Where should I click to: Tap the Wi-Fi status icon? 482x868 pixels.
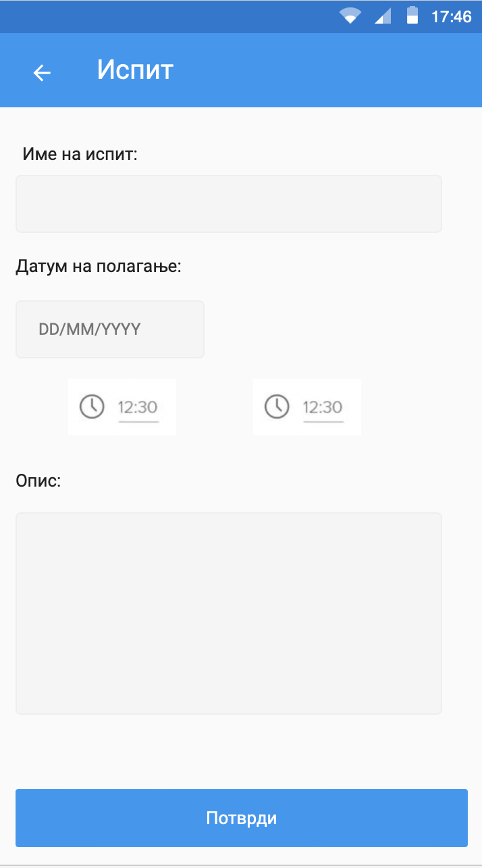pyautogui.click(x=350, y=16)
